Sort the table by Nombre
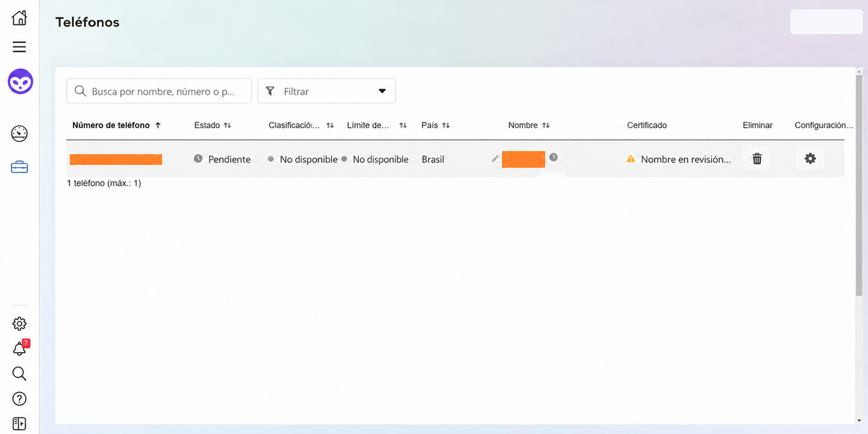 tap(529, 125)
